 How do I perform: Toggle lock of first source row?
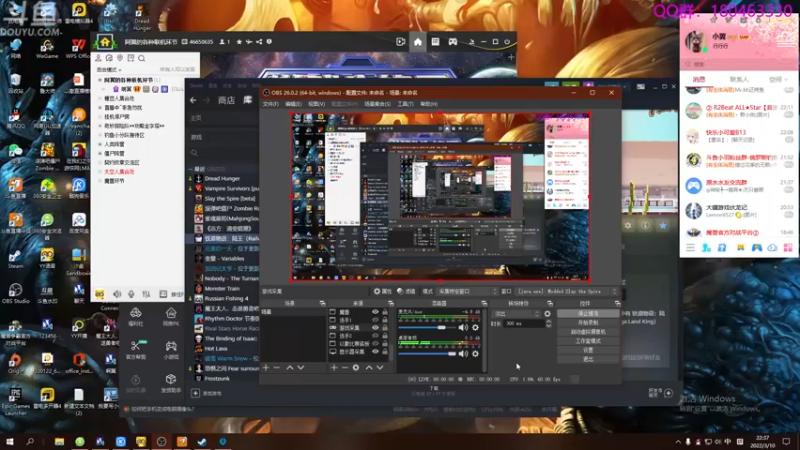385,312
